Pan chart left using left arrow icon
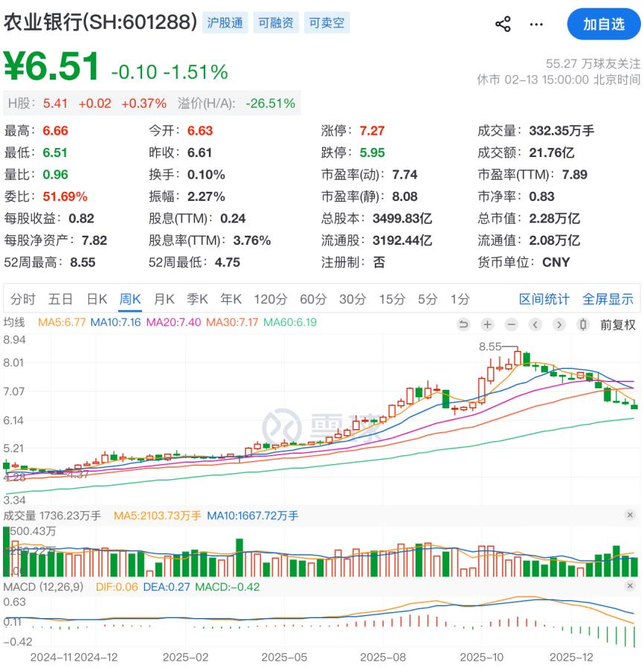This screenshot has width=644, height=668. [535, 324]
